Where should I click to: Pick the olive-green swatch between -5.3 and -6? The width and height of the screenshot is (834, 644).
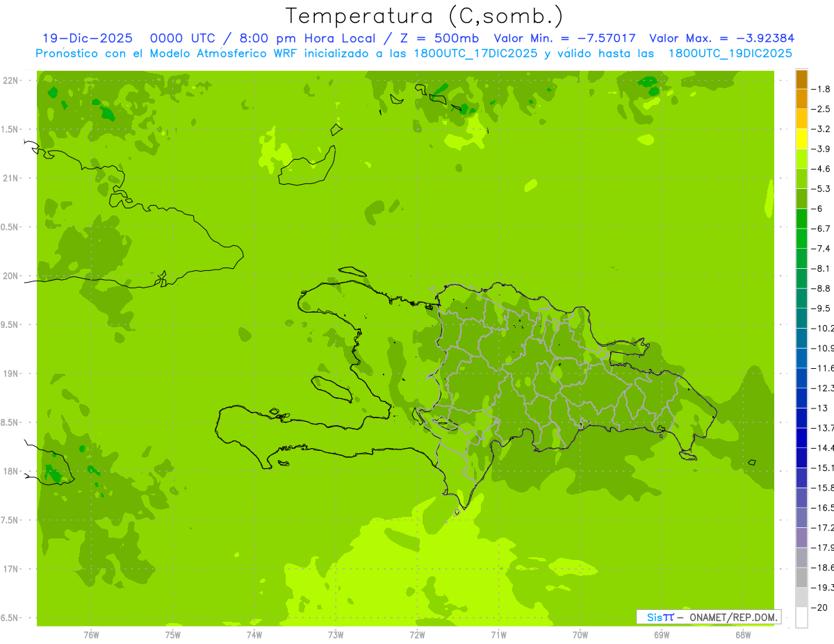801,199
